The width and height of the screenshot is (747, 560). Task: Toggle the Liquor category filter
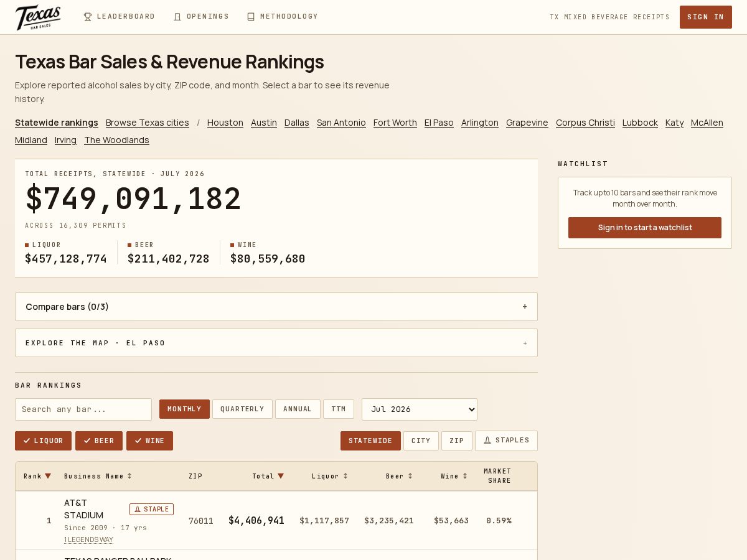click(x=43, y=441)
